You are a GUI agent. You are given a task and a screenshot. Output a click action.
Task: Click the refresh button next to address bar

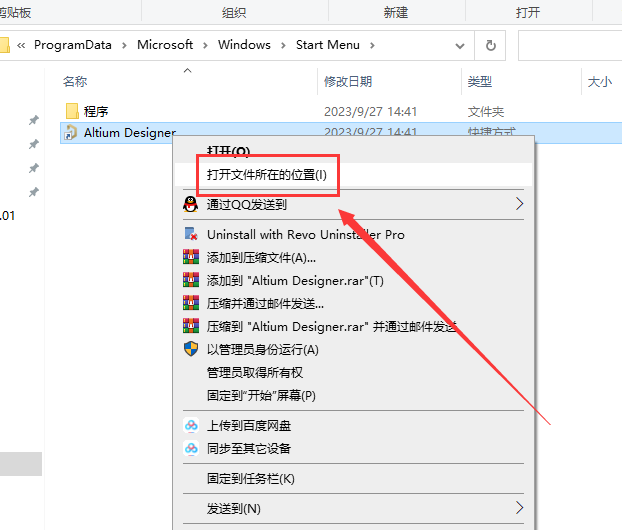pos(490,45)
